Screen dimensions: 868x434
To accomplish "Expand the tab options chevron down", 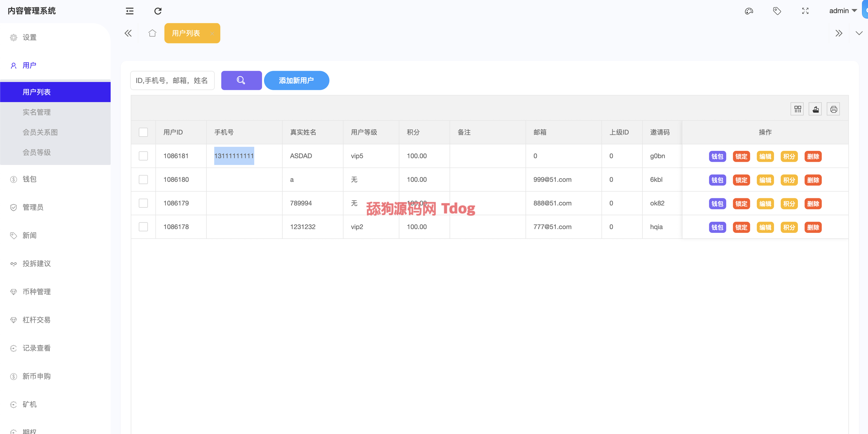I will (x=859, y=33).
